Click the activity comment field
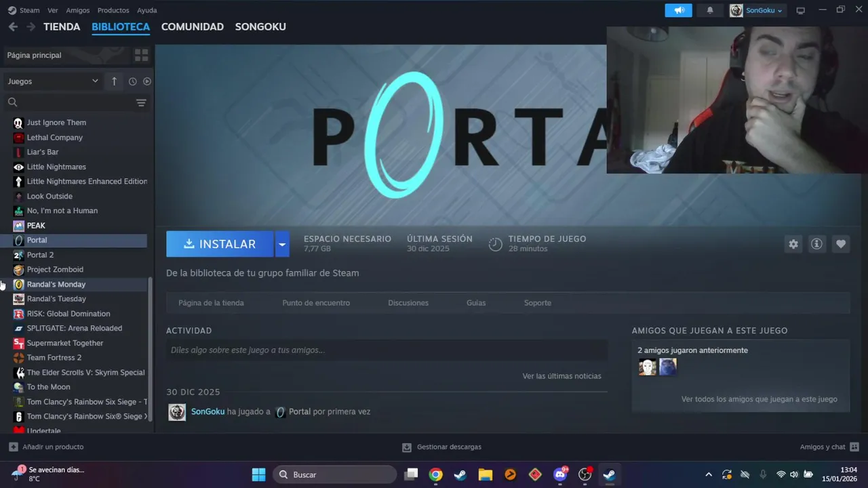868x488 pixels. coord(387,350)
